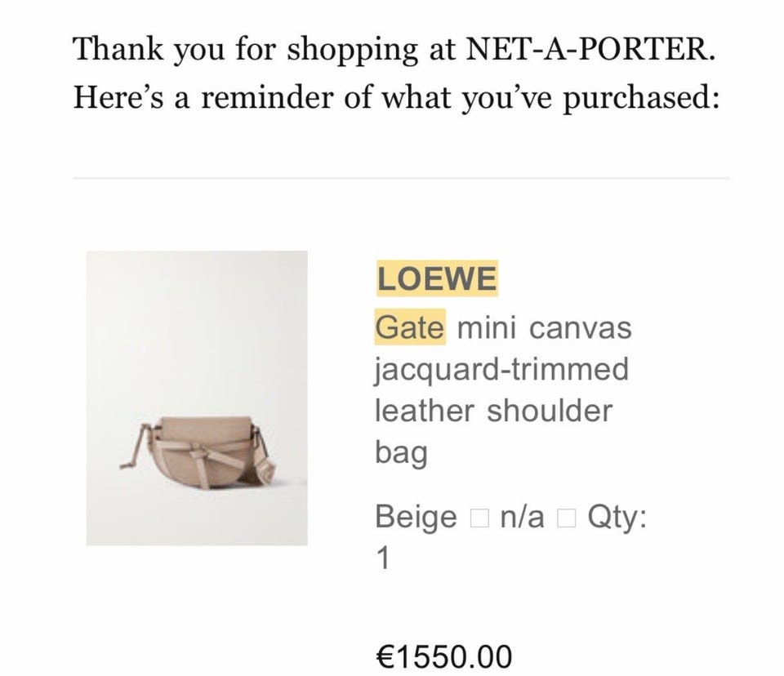Click the leather shoulder text line
The height and width of the screenshot is (676, 784).
[492, 410]
